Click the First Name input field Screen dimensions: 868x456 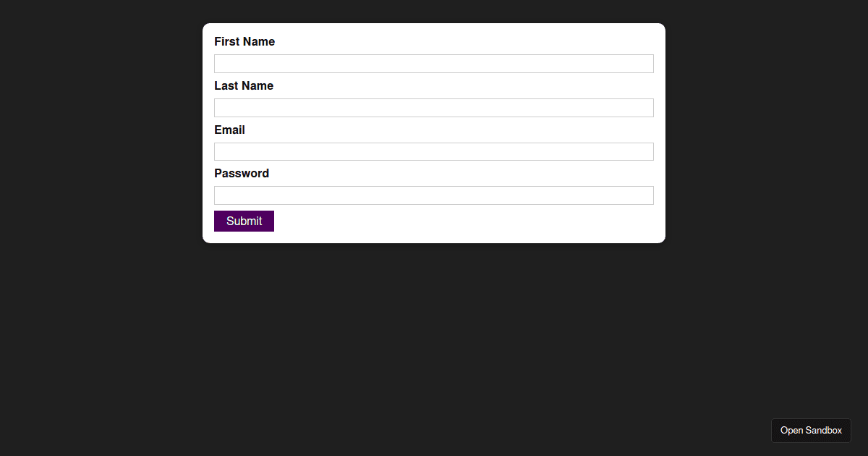pyautogui.click(x=434, y=64)
